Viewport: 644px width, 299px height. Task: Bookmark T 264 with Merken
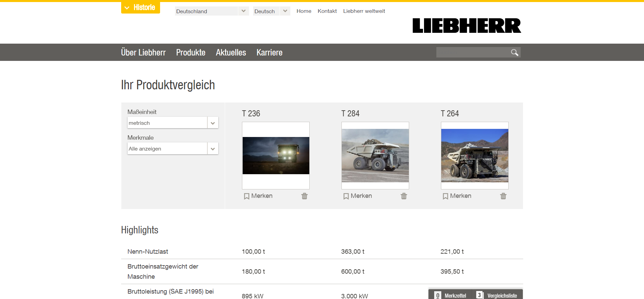pyautogui.click(x=457, y=196)
